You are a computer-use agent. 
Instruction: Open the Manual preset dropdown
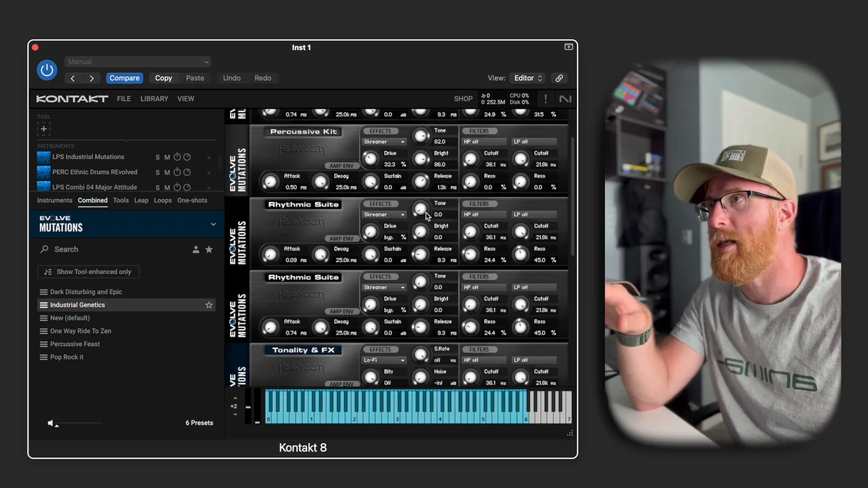(x=138, y=62)
